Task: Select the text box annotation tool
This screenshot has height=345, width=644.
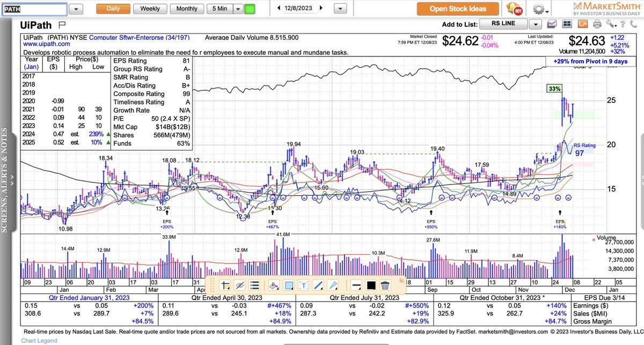Action: 303,285
